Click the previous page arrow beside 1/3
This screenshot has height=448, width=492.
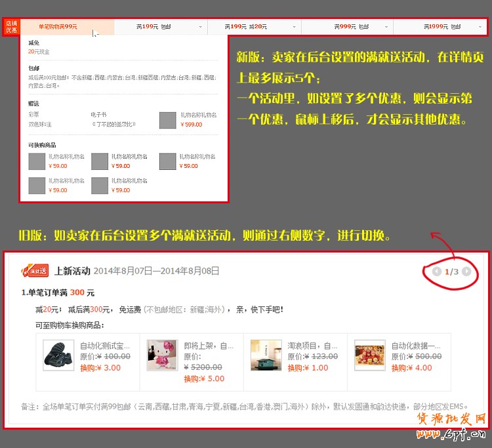coord(437,272)
